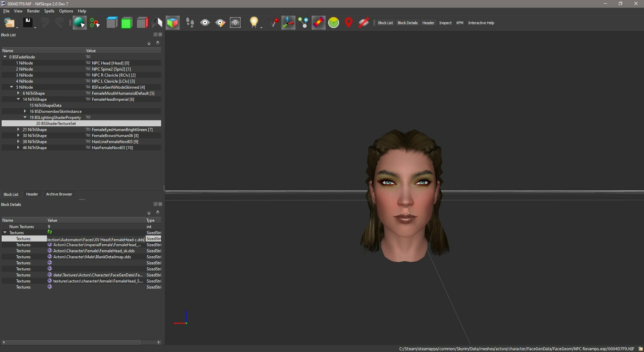Switch to the bottom Header tab
The width and height of the screenshot is (644, 352).
click(32, 194)
